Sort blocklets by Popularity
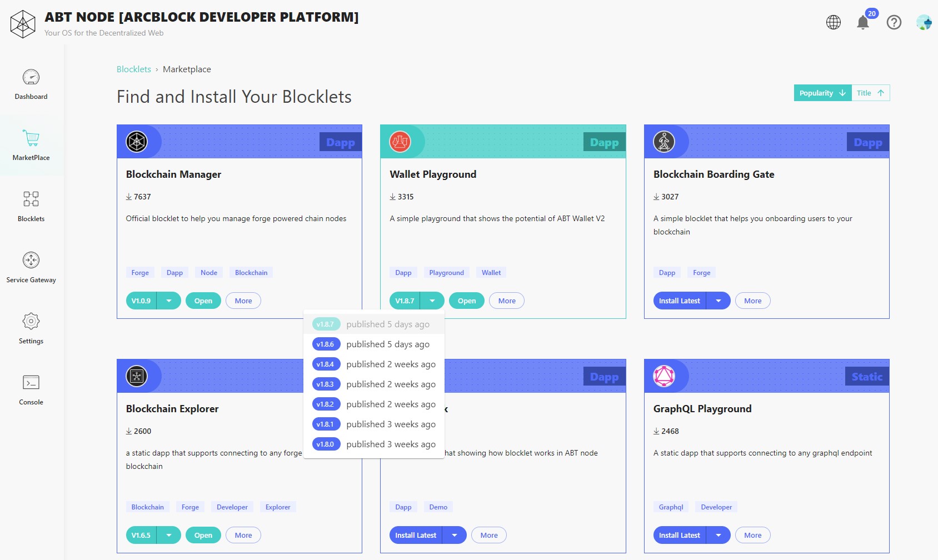Viewport: 938px width, 560px height. click(822, 93)
